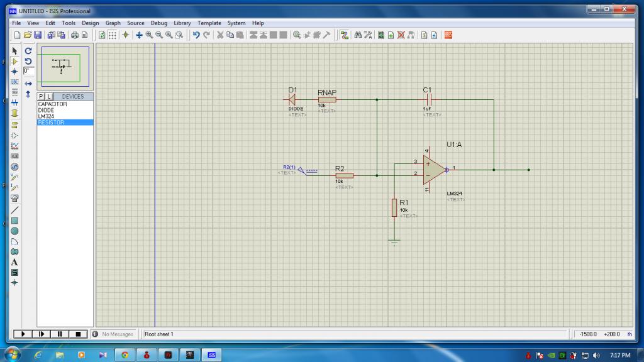Toggle the grid display button
Viewport: 644px width, 362px height.
(x=112, y=35)
